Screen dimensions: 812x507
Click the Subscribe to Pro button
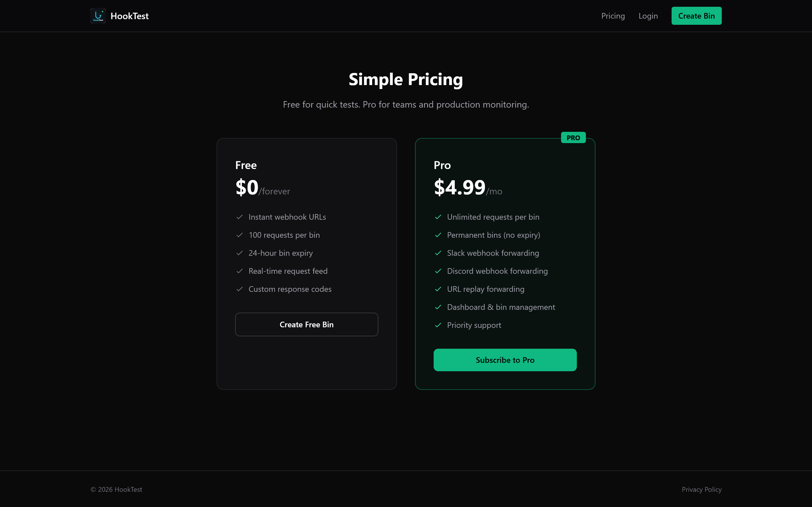pos(505,360)
